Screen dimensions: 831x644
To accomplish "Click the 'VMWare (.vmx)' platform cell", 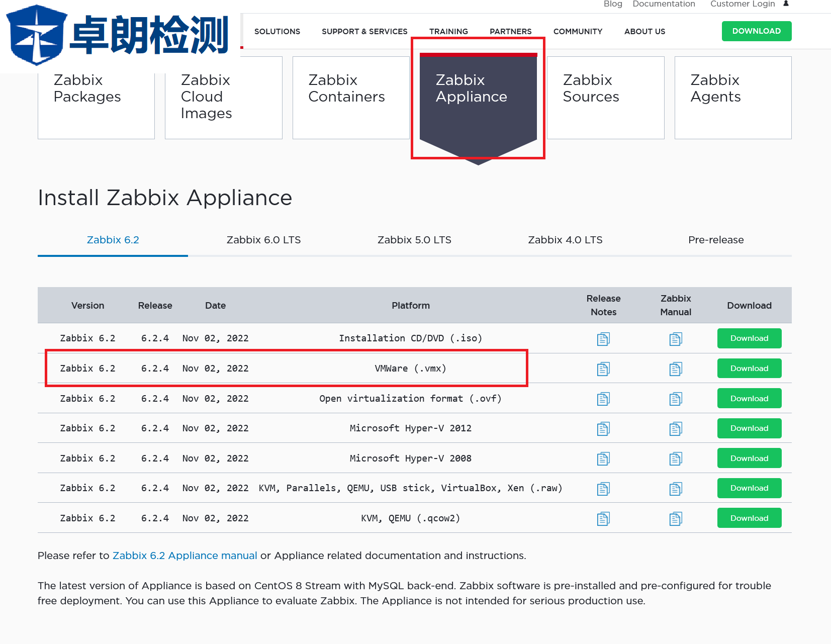I will coord(410,369).
